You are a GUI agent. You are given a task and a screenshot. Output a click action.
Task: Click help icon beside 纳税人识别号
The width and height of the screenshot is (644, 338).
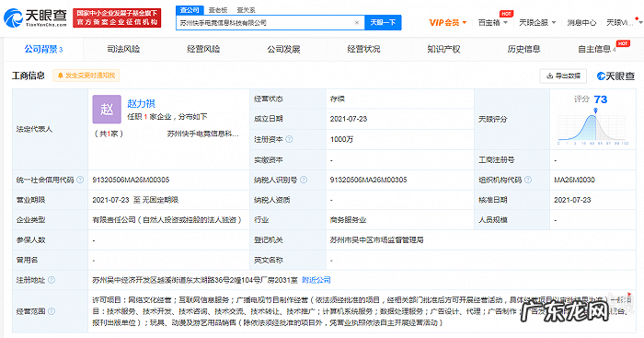click(x=304, y=180)
